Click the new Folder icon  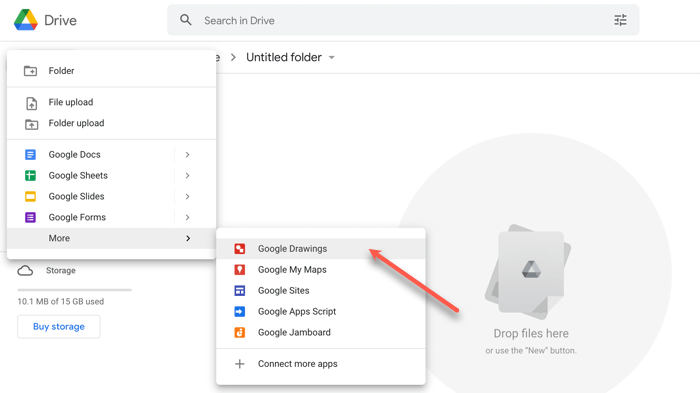point(30,71)
